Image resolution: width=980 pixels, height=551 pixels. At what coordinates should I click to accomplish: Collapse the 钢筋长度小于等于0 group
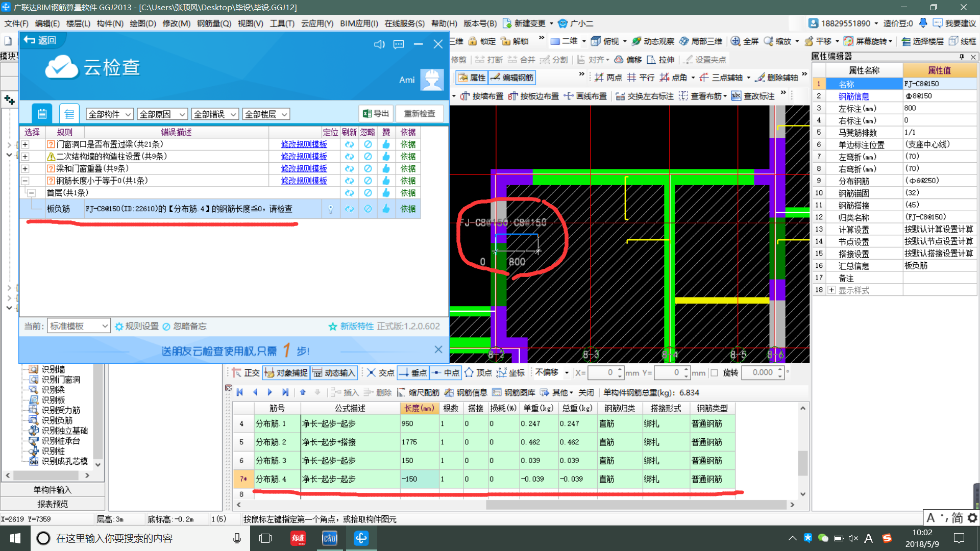point(25,181)
